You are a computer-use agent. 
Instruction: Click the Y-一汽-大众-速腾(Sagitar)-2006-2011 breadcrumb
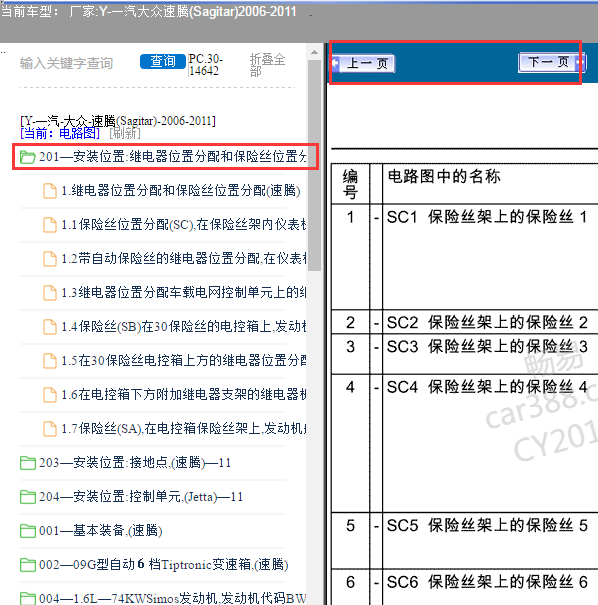(118, 121)
